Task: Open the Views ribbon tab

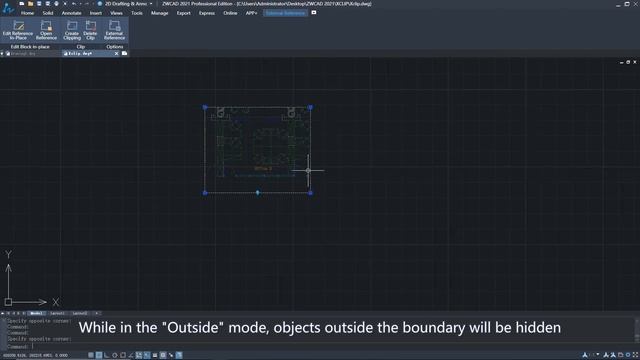Action: click(116, 13)
